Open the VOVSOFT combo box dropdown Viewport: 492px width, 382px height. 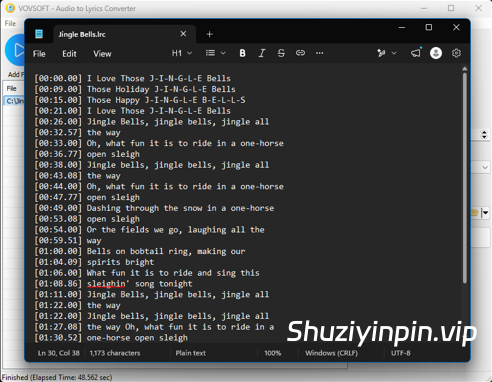pos(485,167)
